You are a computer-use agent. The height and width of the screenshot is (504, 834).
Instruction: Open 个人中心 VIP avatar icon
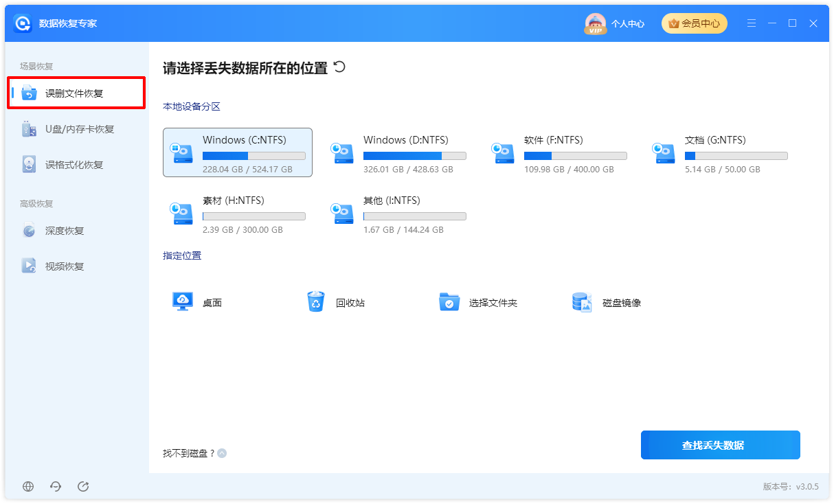pyautogui.click(x=595, y=23)
